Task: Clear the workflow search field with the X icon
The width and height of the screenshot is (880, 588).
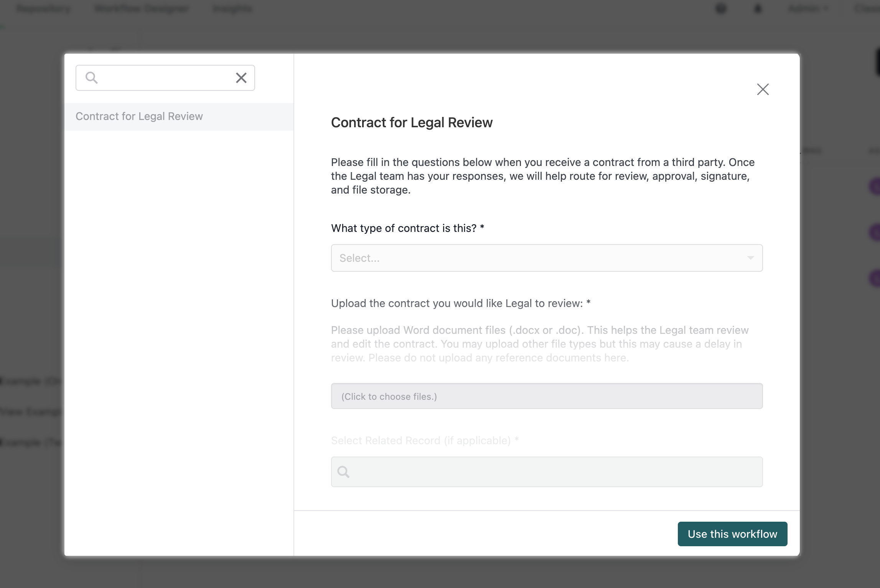Action: (241, 78)
